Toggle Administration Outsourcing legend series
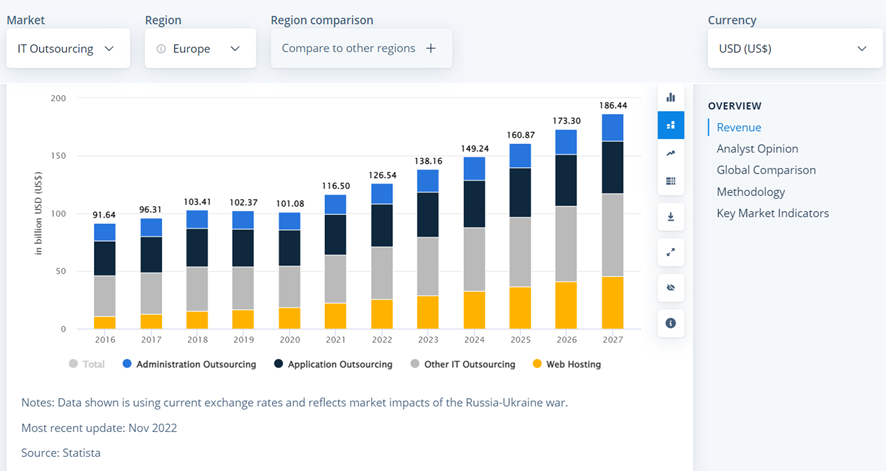Screen dimensions: 886x471 point(188,365)
